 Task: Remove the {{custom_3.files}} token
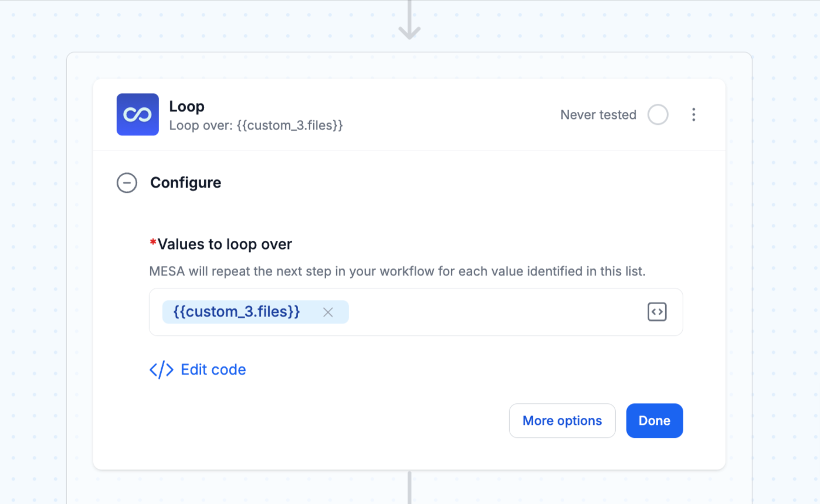click(328, 312)
